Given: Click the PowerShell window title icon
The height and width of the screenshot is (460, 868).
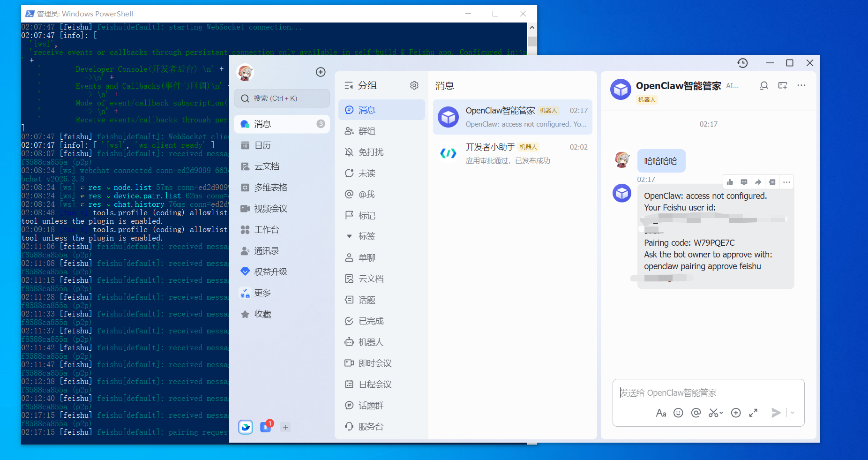Looking at the screenshot, I should pyautogui.click(x=30, y=14).
